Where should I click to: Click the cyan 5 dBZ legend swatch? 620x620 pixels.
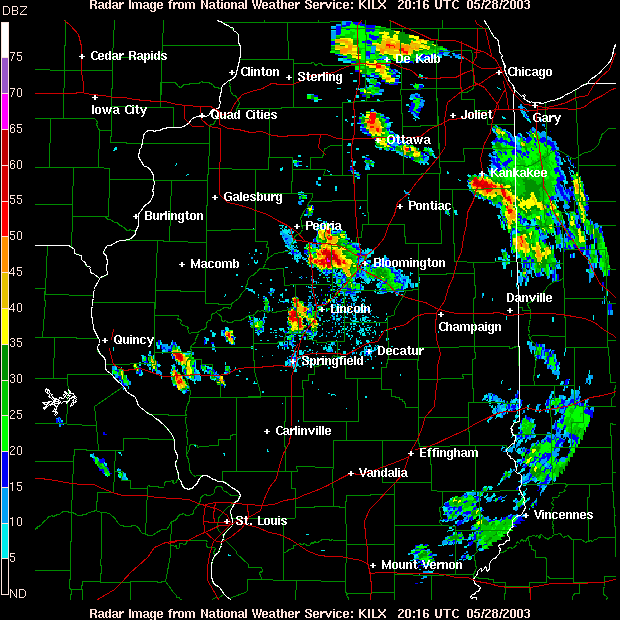[5, 541]
